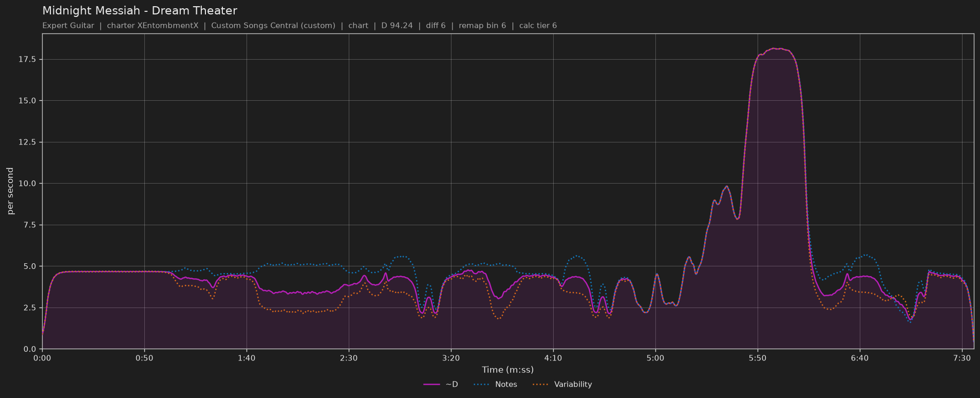Click the 0:00 time tick label
This screenshot has width=980, height=398.
point(42,358)
